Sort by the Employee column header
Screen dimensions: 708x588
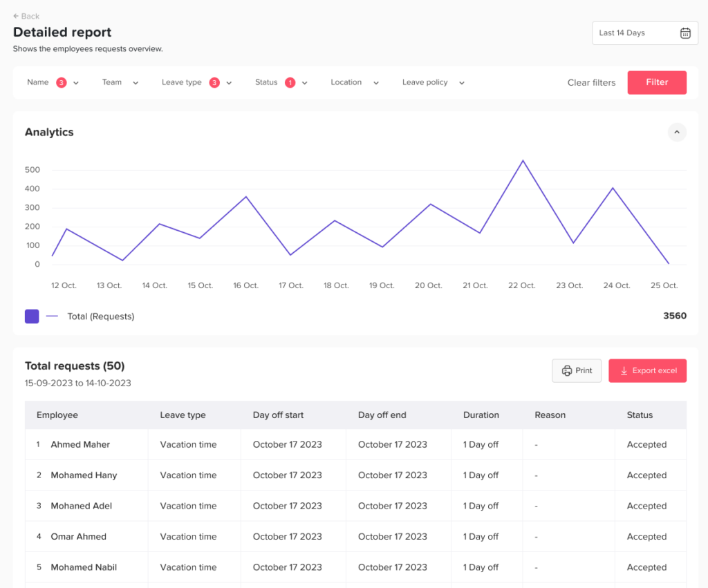pyautogui.click(x=57, y=415)
